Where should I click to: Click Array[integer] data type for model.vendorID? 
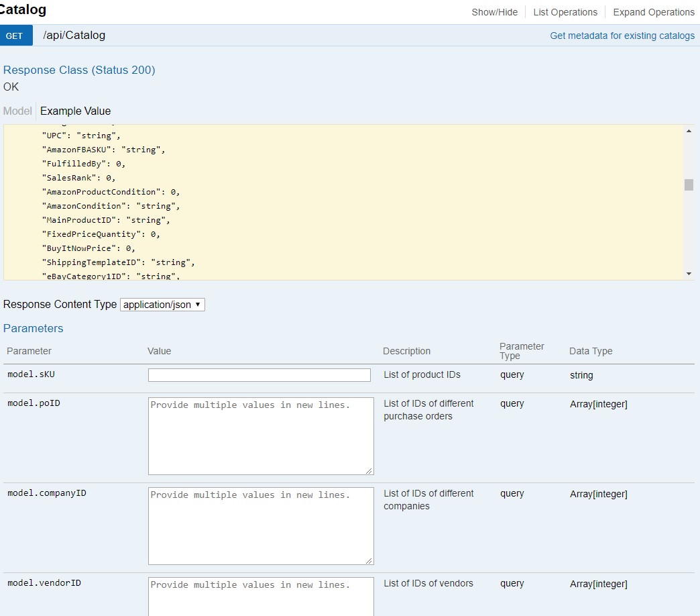(x=598, y=584)
